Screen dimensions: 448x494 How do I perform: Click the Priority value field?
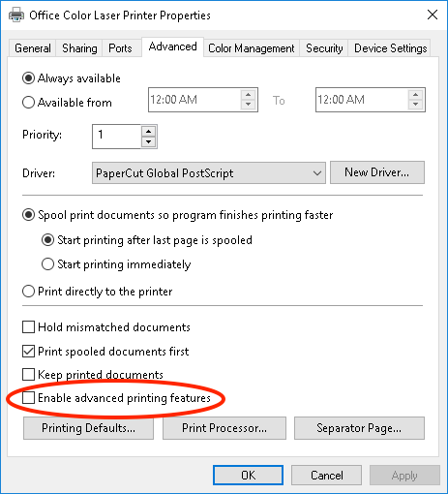(x=117, y=137)
